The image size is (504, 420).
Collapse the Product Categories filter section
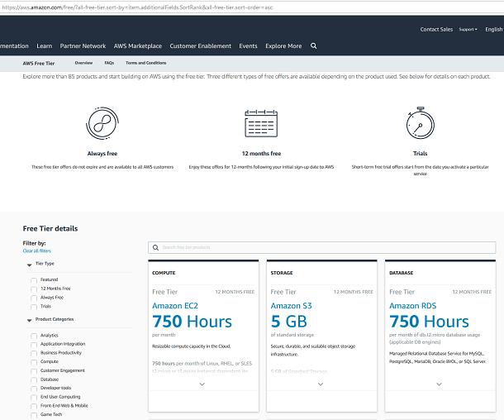(x=29, y=320)
